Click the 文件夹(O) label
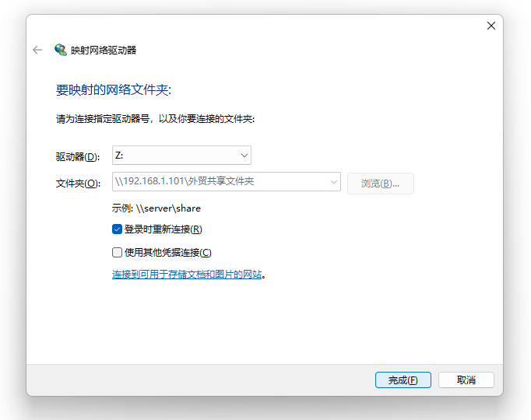Screen dimensions: 531x420 pos(77,183)
